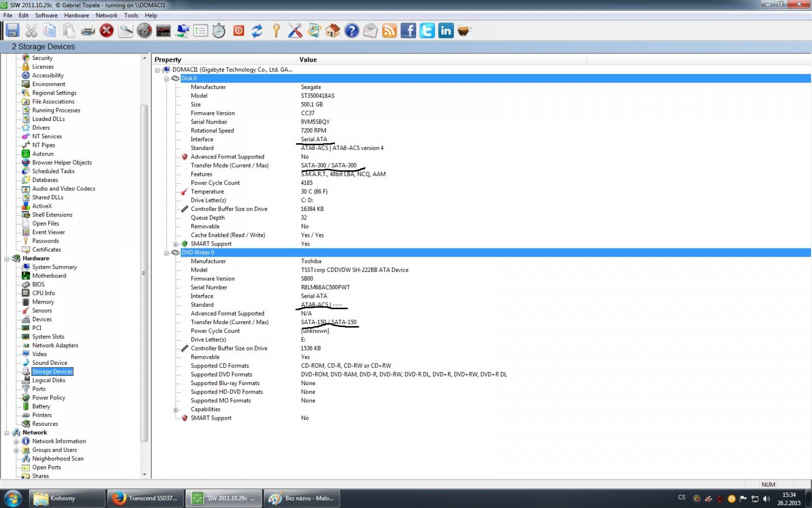
Task: Click the house Home icon
Action: point(333,30)
